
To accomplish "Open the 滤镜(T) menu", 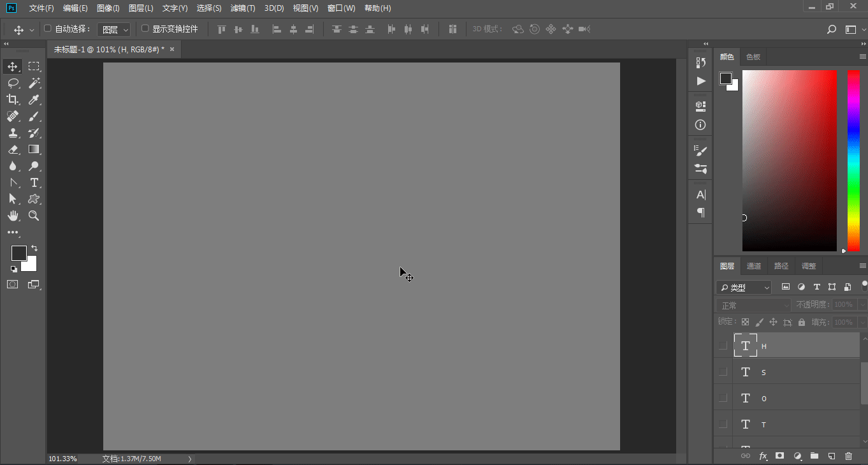I will coord(243,8).
